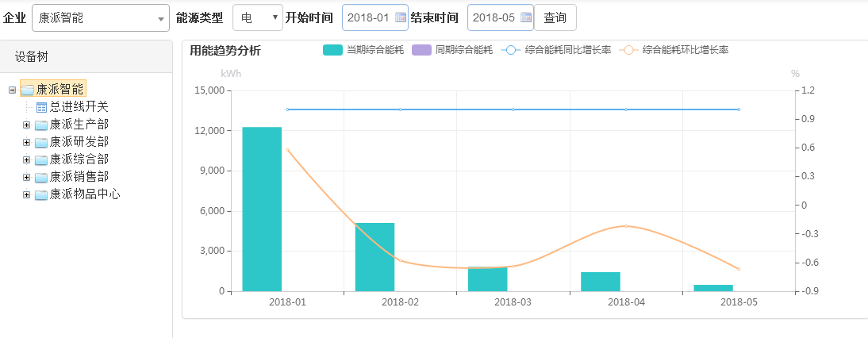Click the 2018-01 bar in chart

262,209
